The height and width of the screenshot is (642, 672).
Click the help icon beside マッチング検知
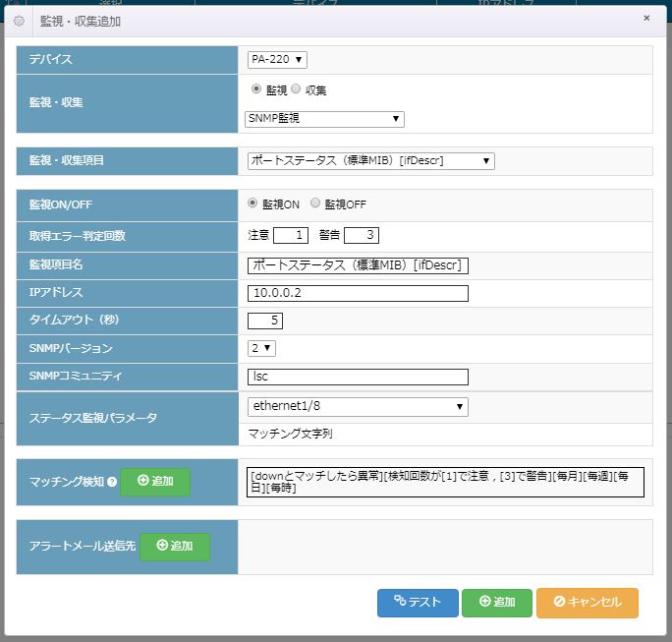click(111, 482)
